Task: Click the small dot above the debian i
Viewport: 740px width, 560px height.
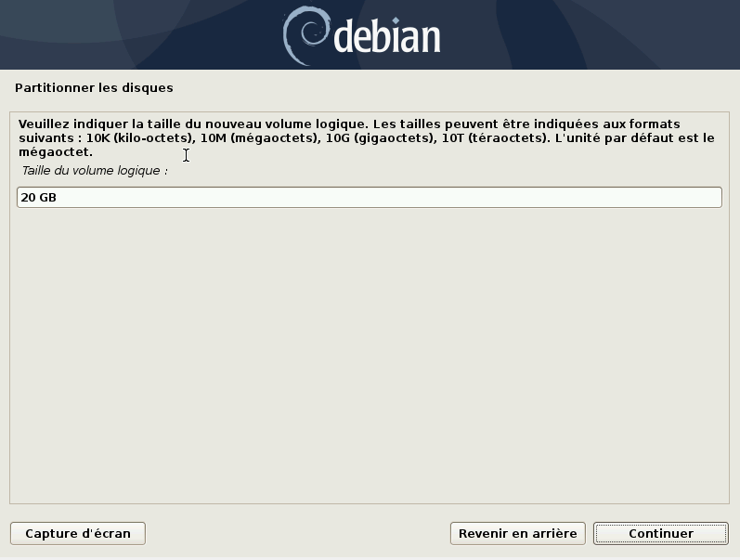Action: coord(396,20)
